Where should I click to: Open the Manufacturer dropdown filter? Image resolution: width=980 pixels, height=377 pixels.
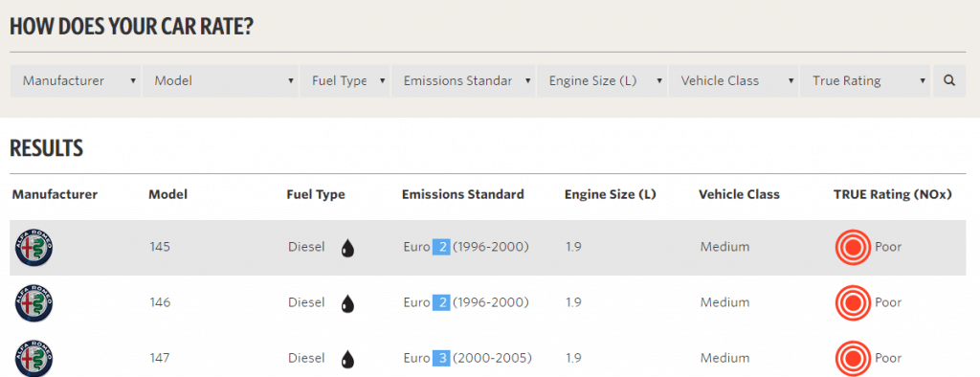pos(76,80)
